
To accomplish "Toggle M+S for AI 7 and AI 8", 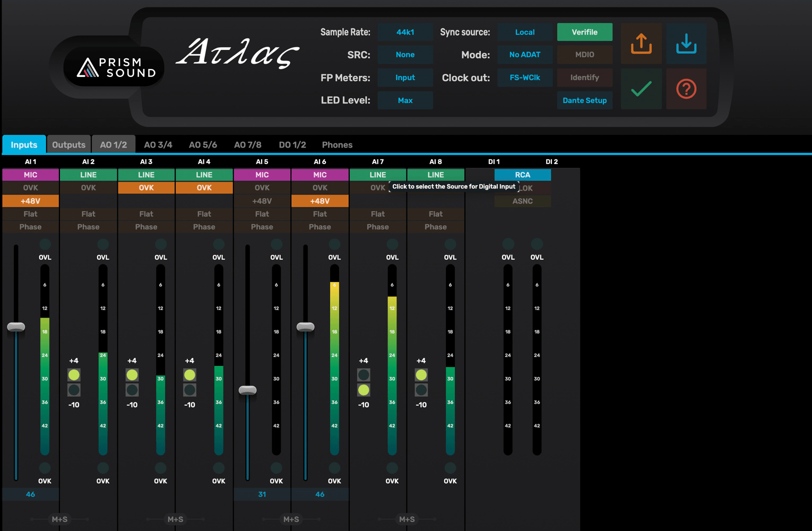I will click(x=407, y=519).
